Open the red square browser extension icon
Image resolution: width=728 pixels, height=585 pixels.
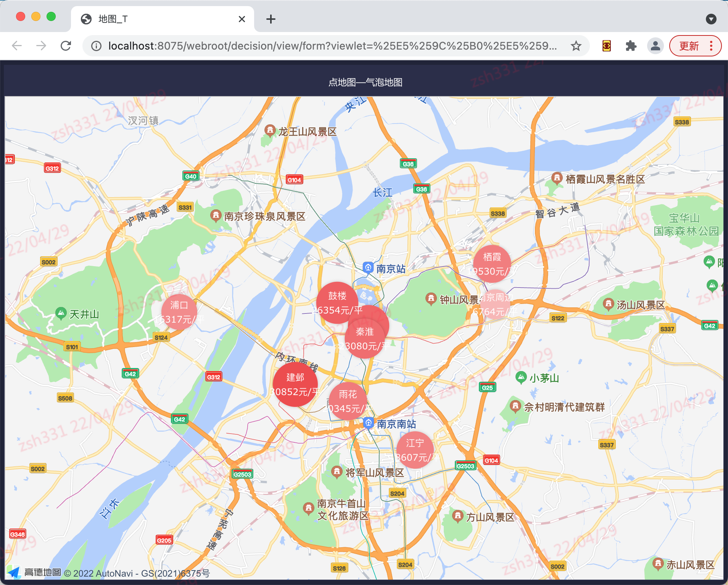[607, 46]
